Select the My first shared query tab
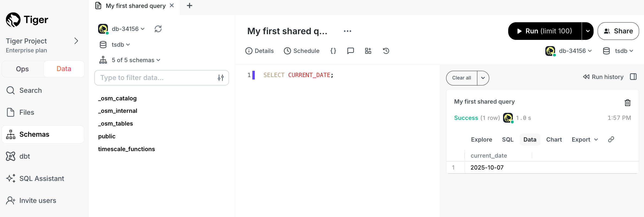The width and height of the screenshot is (644, 217). 134,6
